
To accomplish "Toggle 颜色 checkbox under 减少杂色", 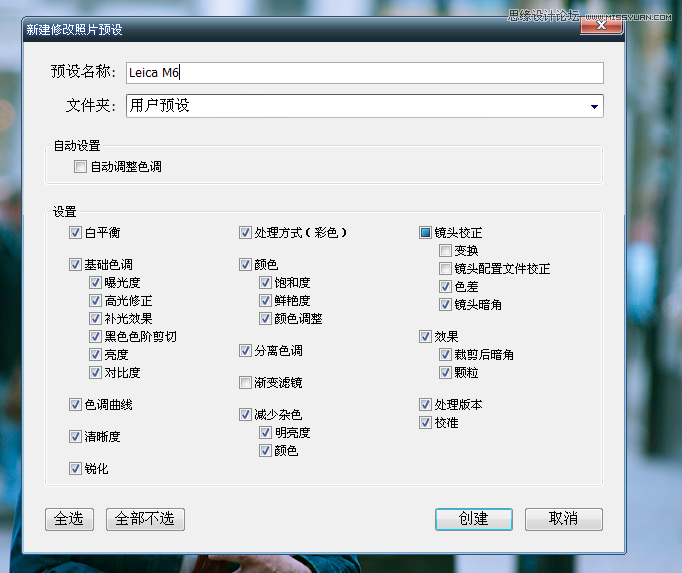I will (265, 450).
